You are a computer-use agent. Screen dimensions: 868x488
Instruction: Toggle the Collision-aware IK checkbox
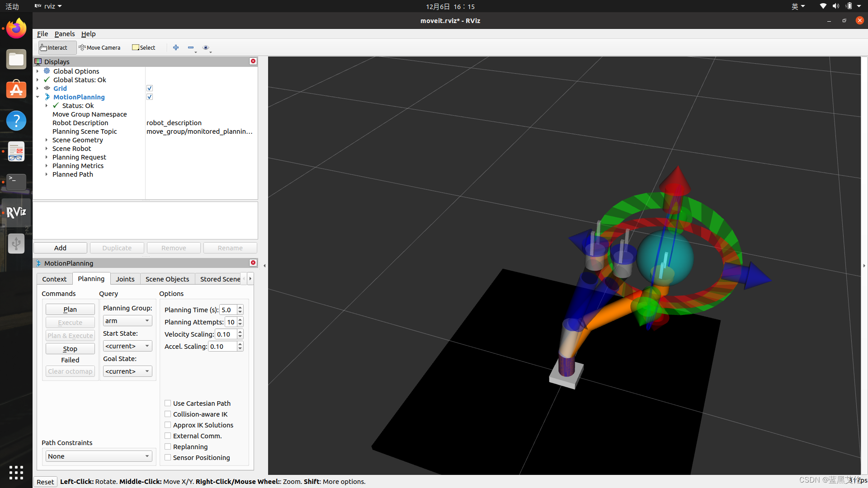pyautogui.click(x=168, y=414)
